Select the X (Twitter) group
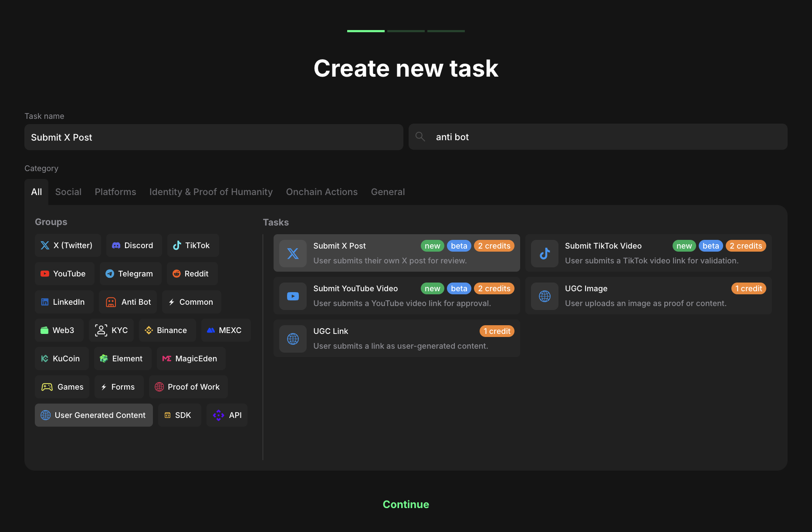This screenshot has height=532, width=812. point(68,246)
